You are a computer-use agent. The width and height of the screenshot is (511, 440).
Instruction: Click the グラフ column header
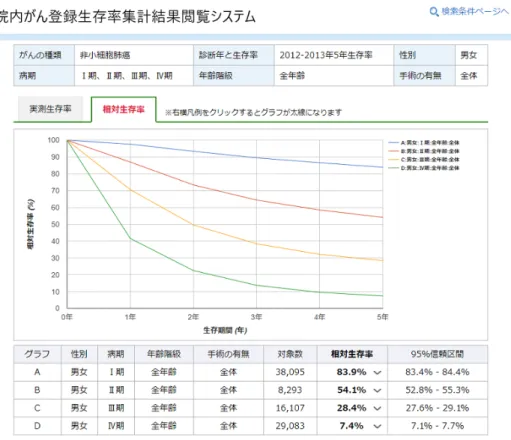click(x=37, y=354)
